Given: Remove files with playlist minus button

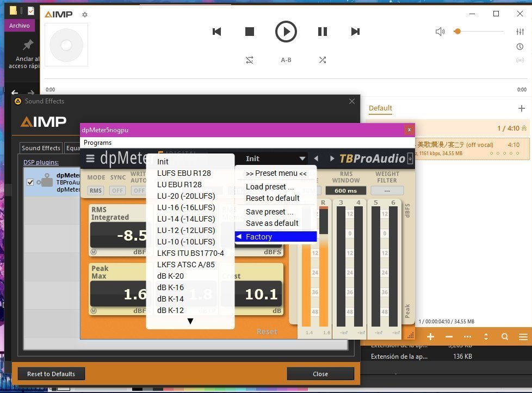Looking at the screenshot, I should (x=449, y=337).
